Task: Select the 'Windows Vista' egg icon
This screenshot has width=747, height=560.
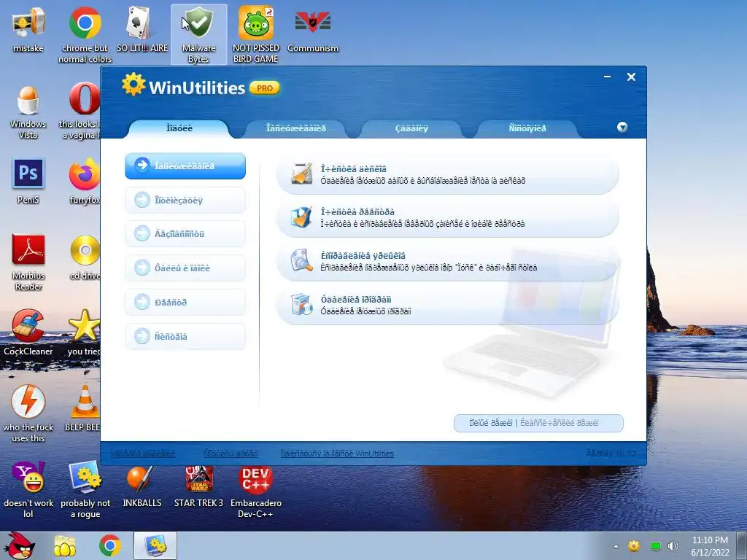Action: click(x=28, y=111)
